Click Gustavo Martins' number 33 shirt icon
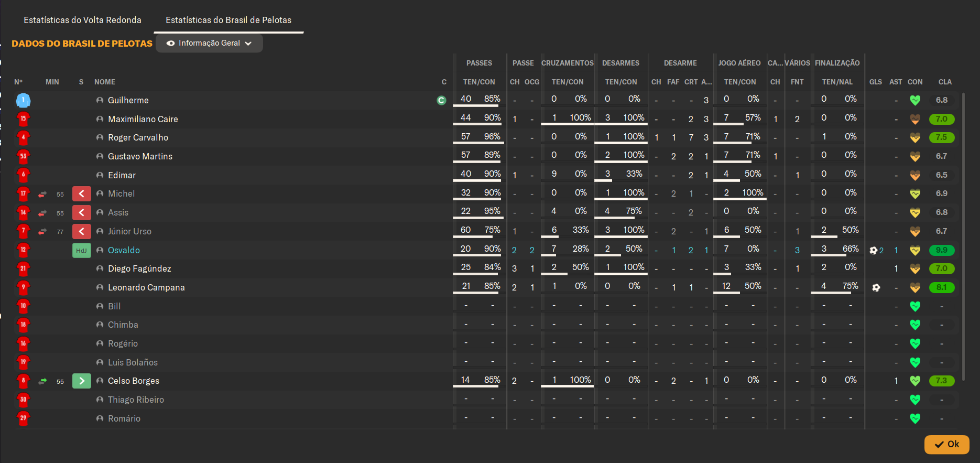980x463 pixels. coord(23,156)
